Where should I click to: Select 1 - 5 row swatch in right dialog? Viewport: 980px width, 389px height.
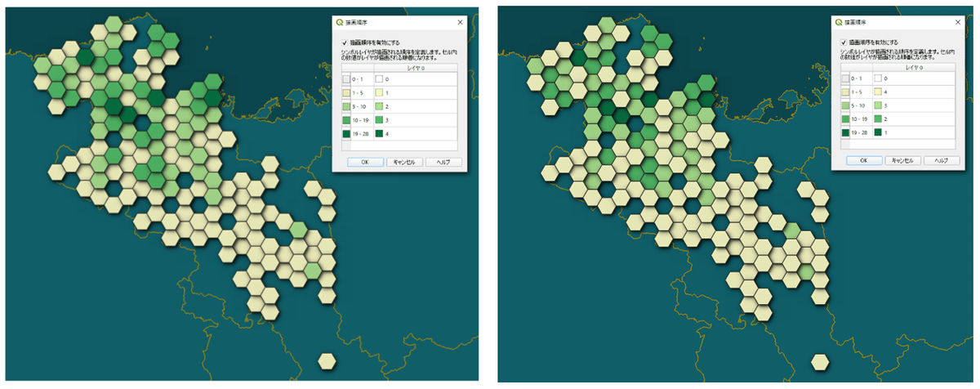click(845, 92)
